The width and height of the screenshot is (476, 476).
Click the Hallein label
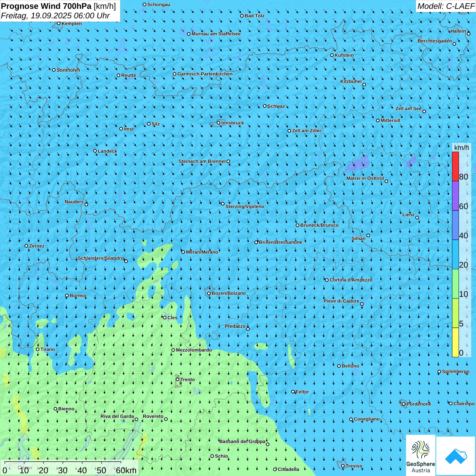(458, 31)
